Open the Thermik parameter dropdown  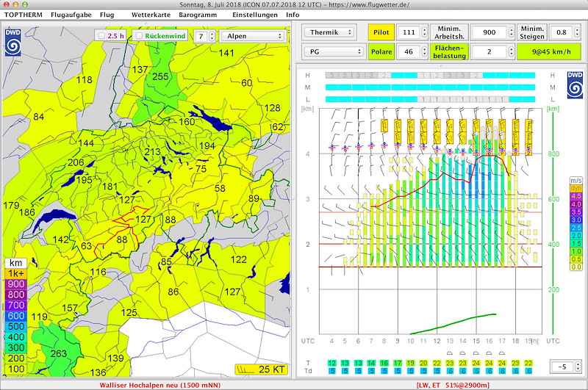point(329,32)
